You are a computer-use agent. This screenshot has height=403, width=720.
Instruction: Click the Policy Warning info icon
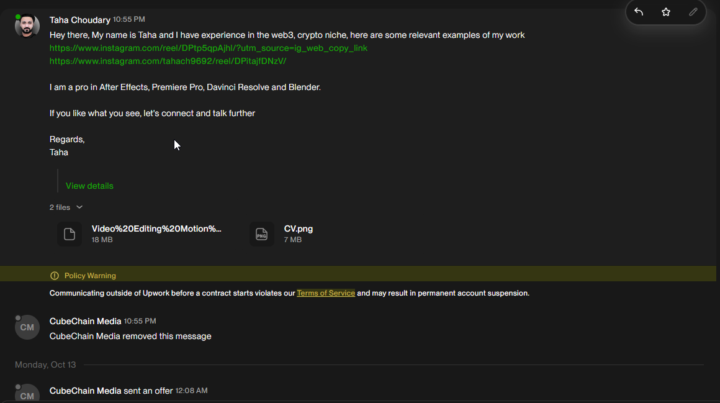pyautogui.click(x=54, y=275)
